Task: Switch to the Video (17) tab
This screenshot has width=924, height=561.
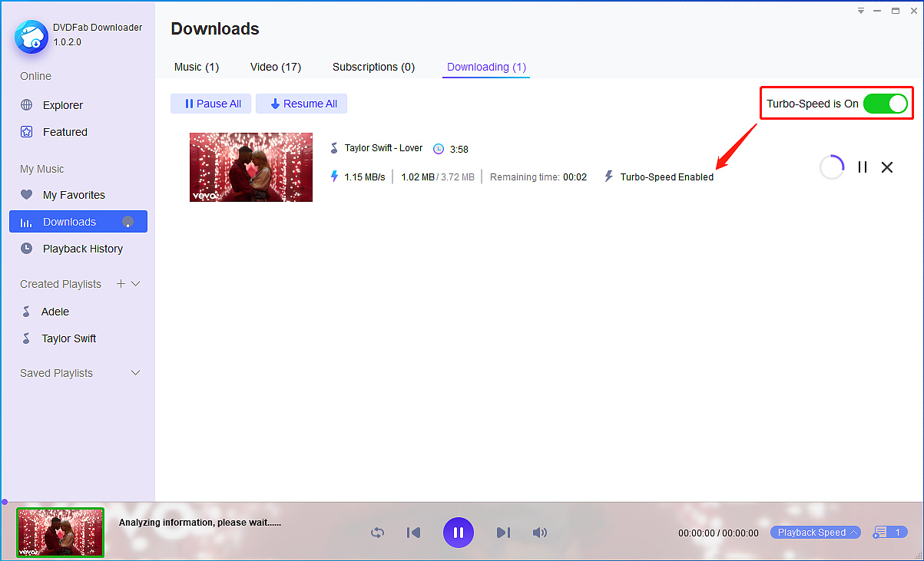Action: 276,67
